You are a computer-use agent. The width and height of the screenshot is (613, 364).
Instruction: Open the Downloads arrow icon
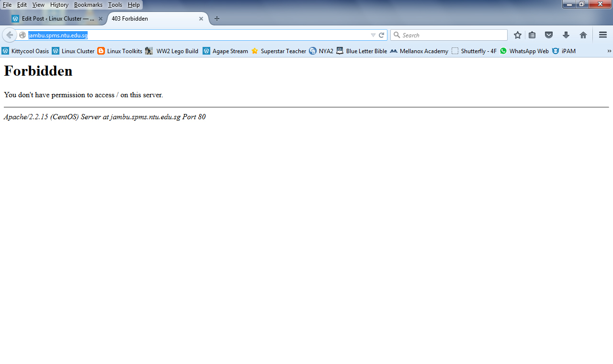pyautogui.click(x=566, y=35)
